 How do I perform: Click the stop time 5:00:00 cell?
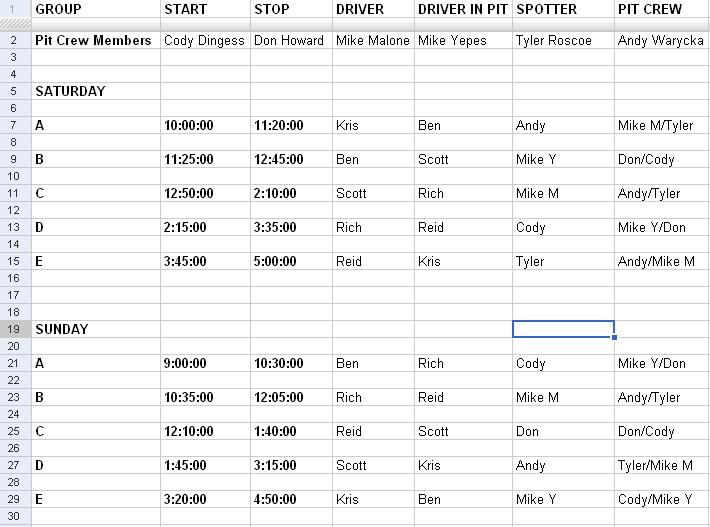(x=291, y=261)
